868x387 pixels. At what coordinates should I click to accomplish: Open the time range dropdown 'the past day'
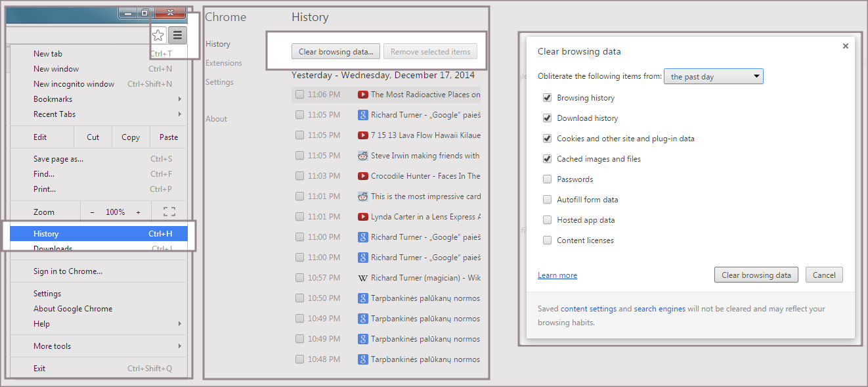[713, 77]
